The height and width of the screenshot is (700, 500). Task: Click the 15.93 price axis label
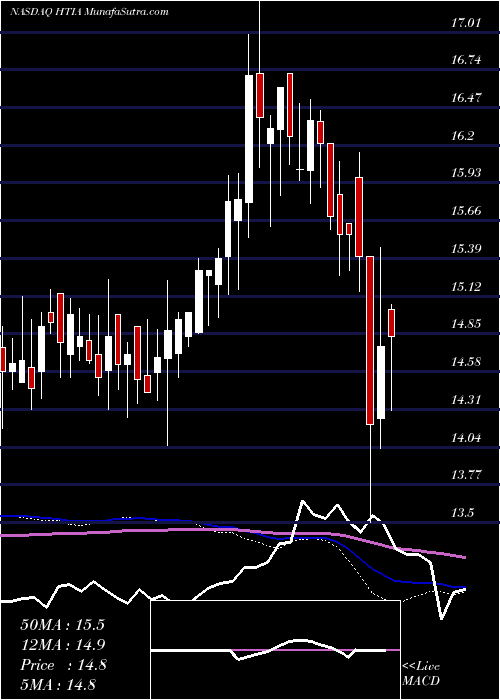(x=466, y=172)
